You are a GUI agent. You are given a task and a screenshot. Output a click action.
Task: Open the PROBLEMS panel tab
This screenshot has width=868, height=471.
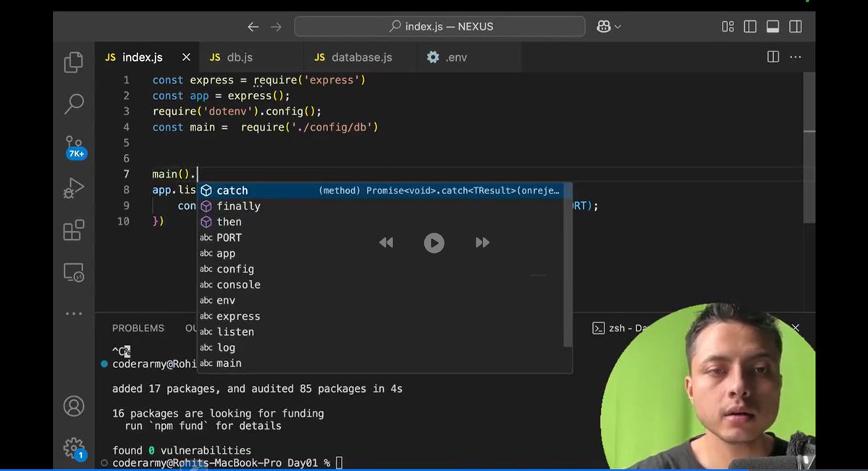138,328
